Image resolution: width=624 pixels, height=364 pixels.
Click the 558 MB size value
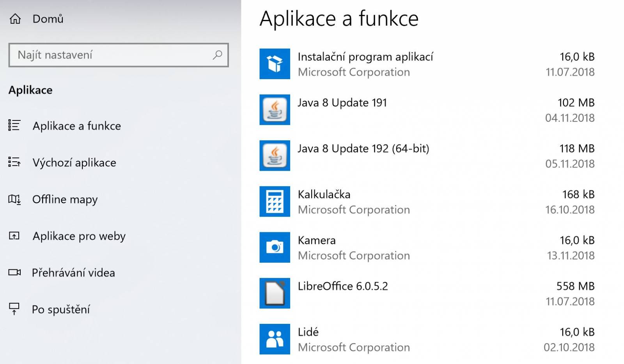click(x=575, y=286)
